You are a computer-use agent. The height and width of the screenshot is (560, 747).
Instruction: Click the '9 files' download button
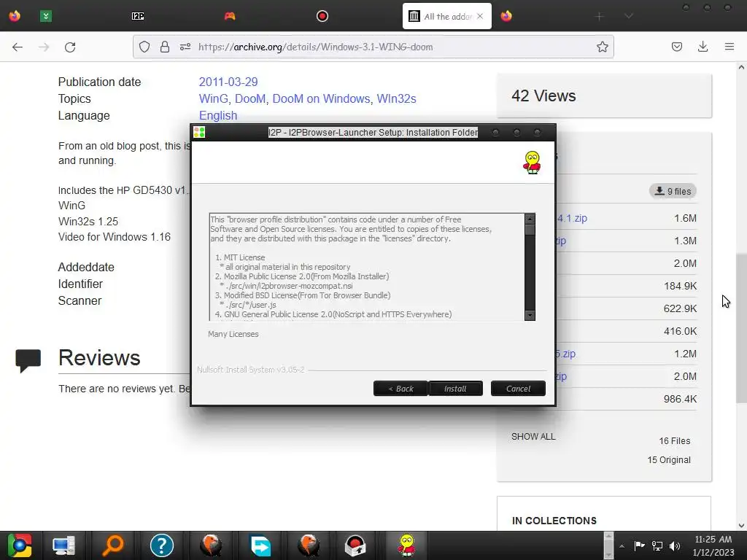pos(673,191)
